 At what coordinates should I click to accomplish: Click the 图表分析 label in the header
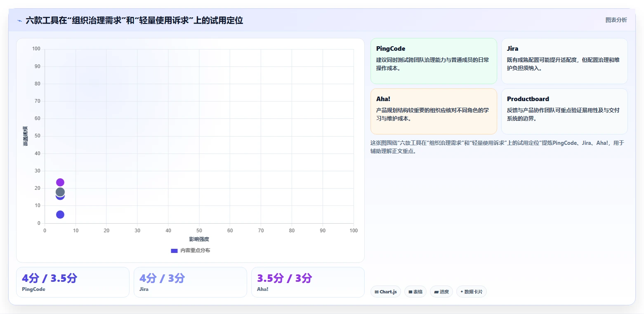(616, 20)
